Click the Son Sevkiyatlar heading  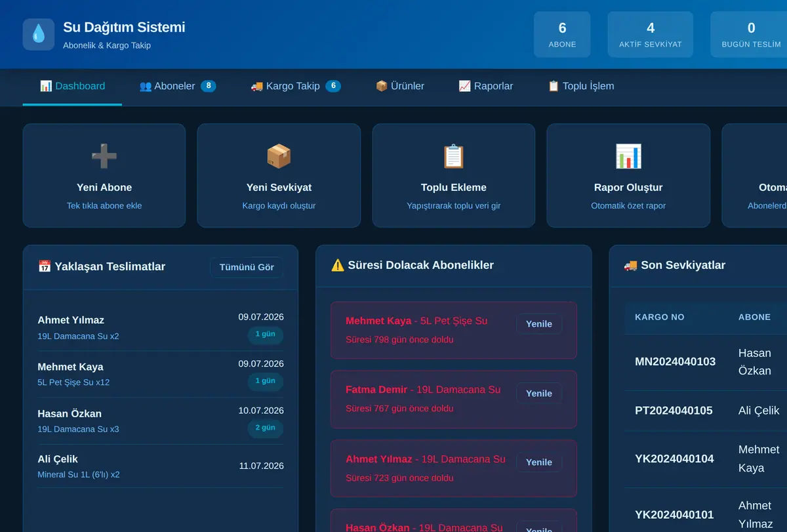(674, 266)
